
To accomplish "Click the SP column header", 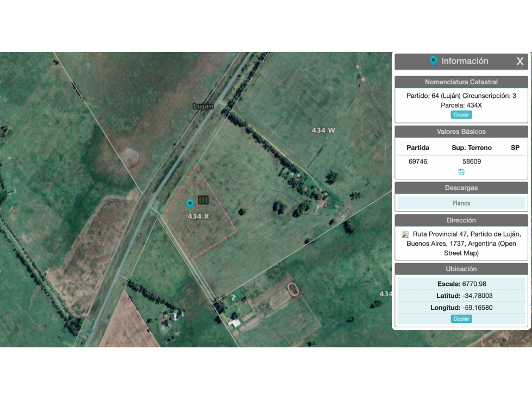I will [515, 148].
